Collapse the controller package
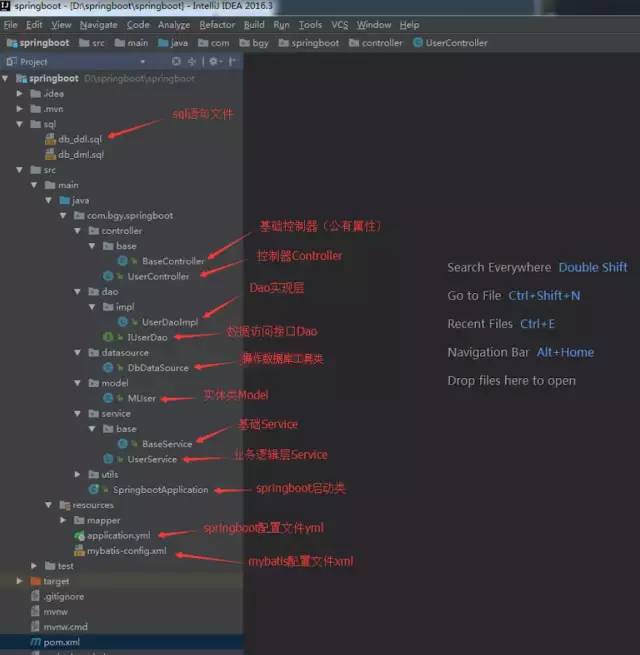This screenshot has width=640, height=655. point(77,231)
